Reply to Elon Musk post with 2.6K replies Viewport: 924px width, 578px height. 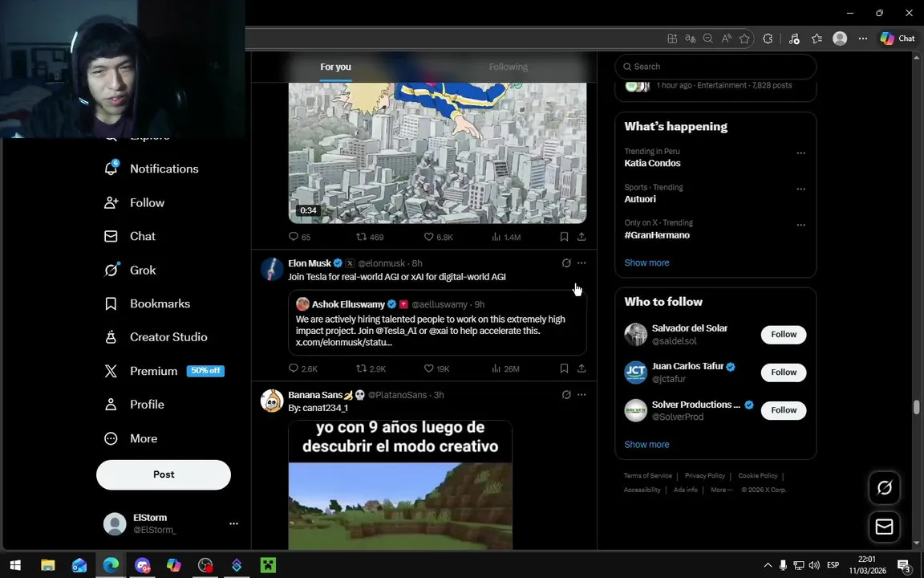[303, 368]
